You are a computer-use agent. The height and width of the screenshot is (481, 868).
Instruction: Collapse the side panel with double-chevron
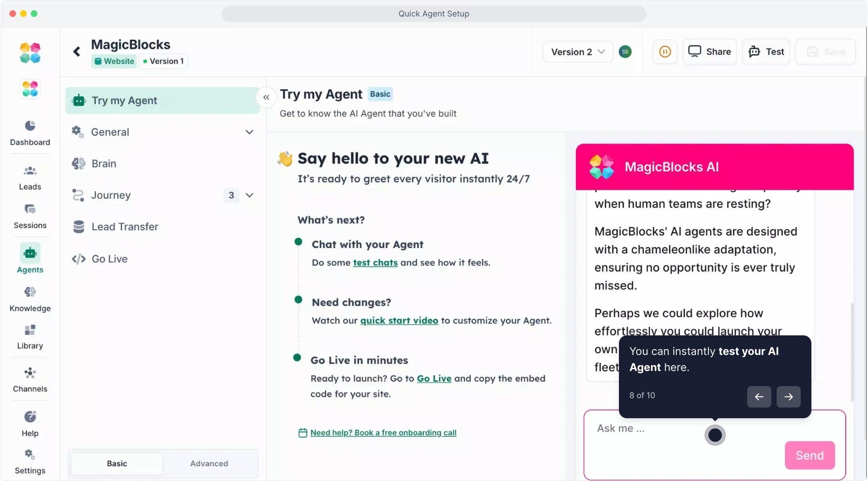pos(266,98)
